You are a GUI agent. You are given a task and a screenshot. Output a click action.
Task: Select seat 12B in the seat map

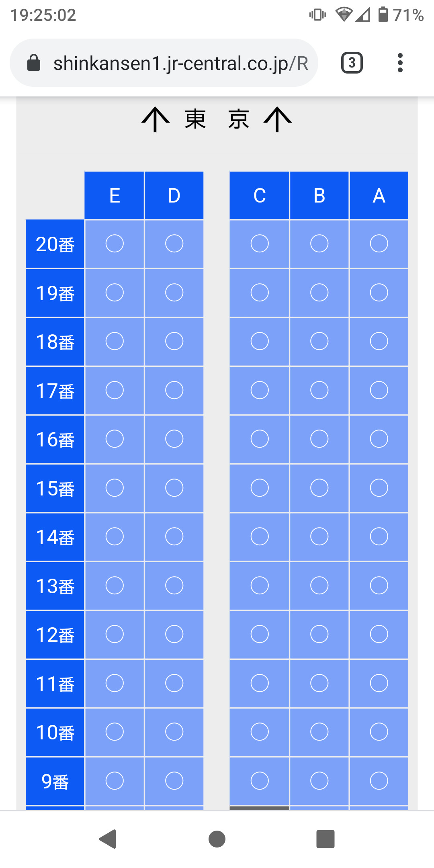pyautogui.click(x=319, y=634)
